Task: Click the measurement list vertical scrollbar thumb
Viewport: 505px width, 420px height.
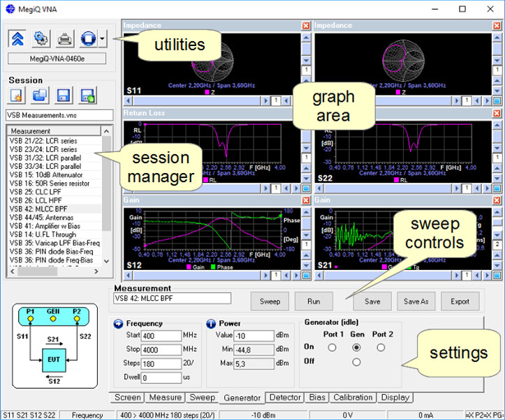Action: [x=107, y=183]
